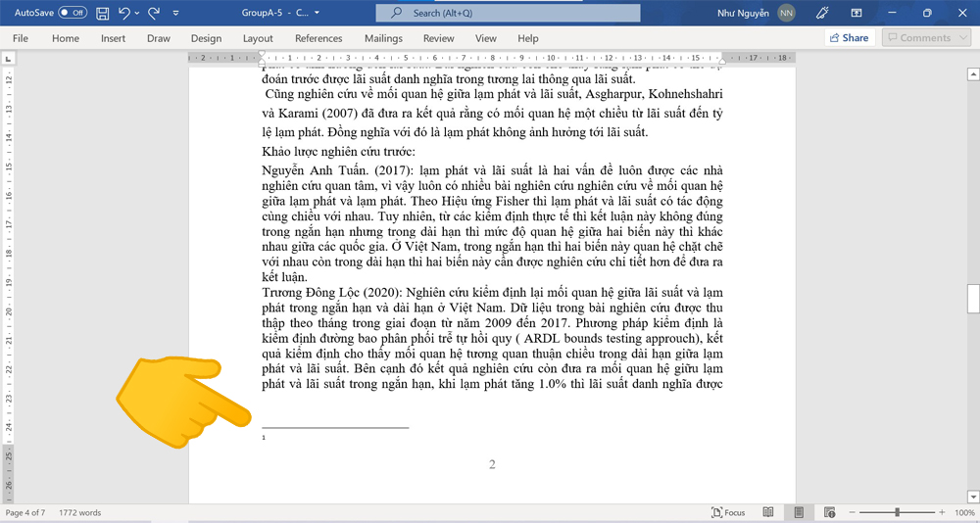This screenshot has width=980, height=523.
Task: Open the References tab
Action: coord(318,38)
